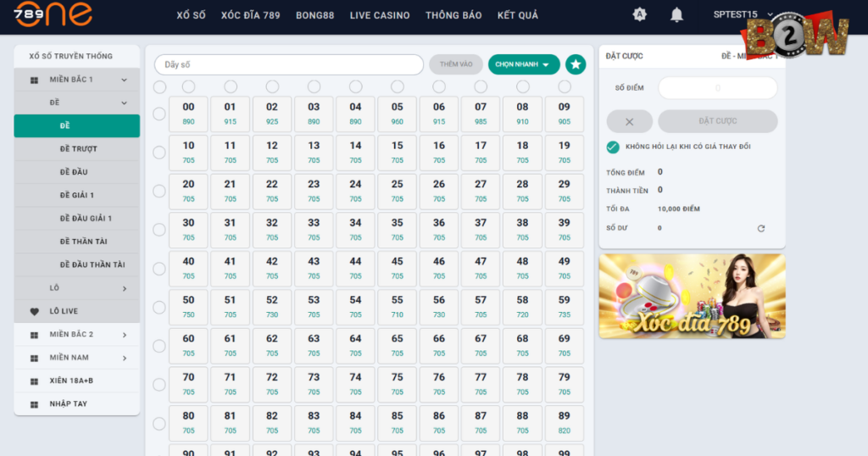868x456 pixels.
Task: Select Đề Thần Tài in sidebar
Action: [x=77, y=242]
